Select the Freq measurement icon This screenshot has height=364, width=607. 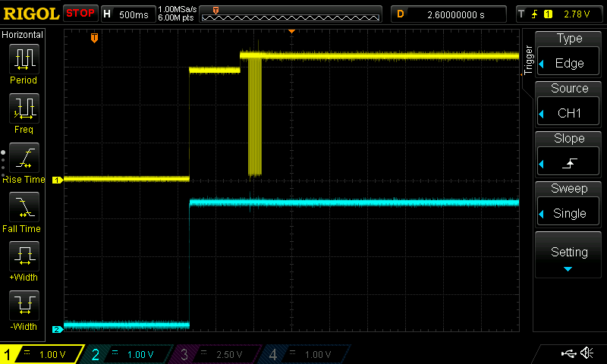[x=24, y=108]
